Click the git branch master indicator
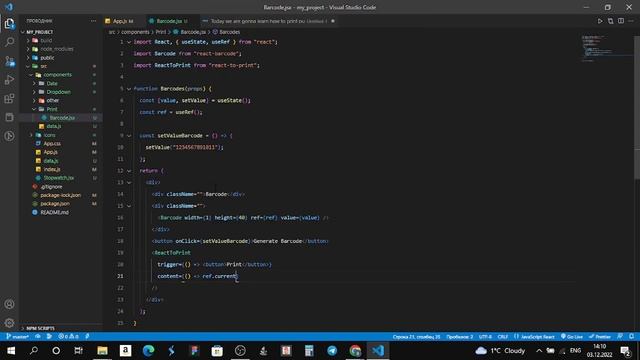This screenshot has height=360, width=640. coord(18,337)
